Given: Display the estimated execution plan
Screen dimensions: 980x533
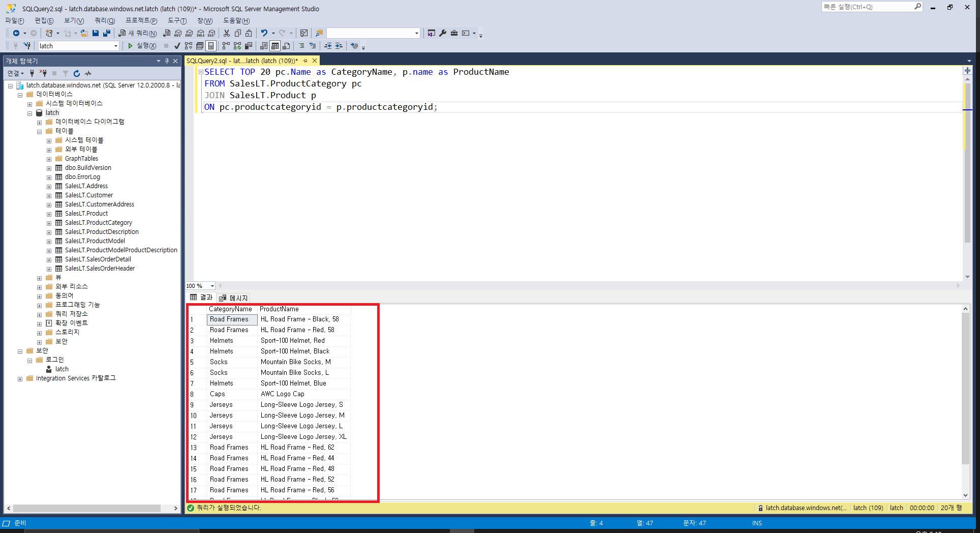Looking at the screenshot, I should tap(189, 46).
